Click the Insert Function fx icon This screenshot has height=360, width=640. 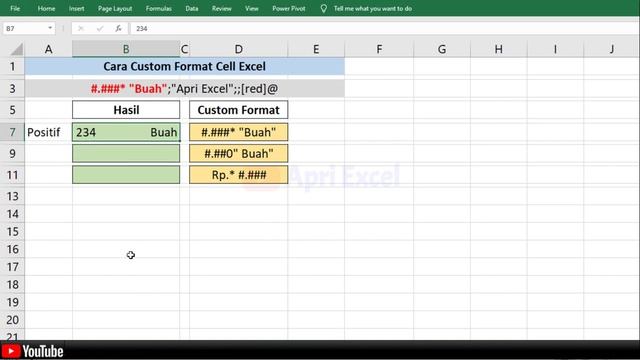tap(118, 29)
